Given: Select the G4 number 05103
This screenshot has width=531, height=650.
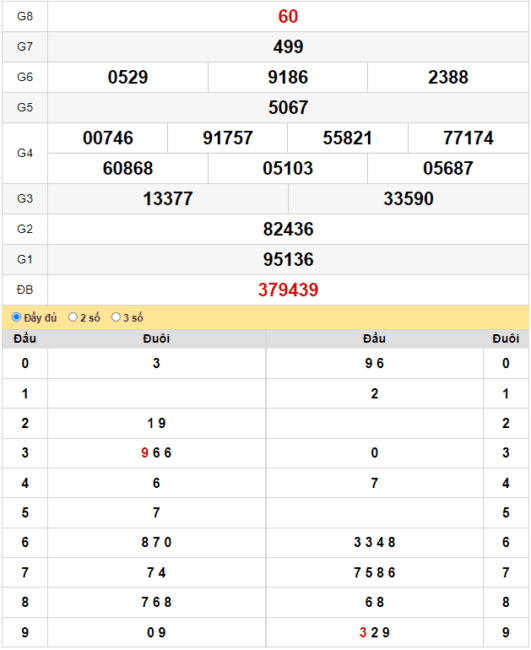Looking at the screenshot, I should pyautogui.click(x=288, y=168).
